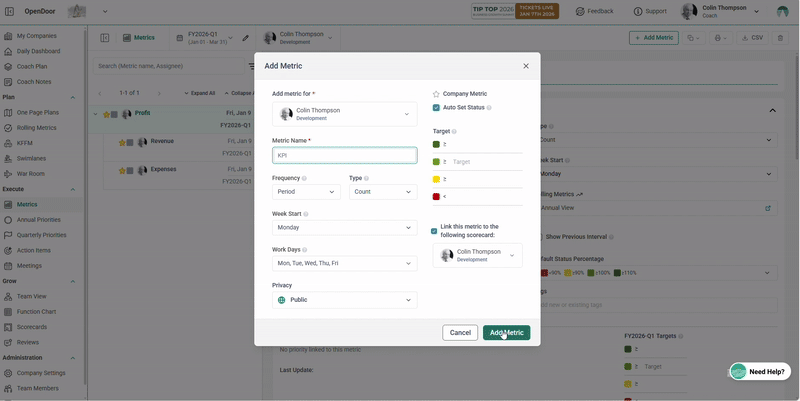Go to Quarterly Priorities in sidebar
The height and width of the screenshot is (401, 800).
(41, 235)
